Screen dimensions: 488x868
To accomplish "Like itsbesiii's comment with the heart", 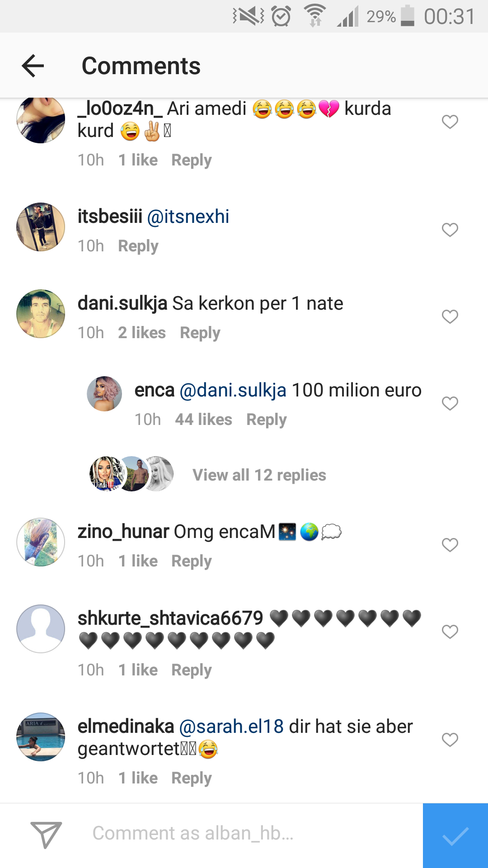I will (450, 230).
